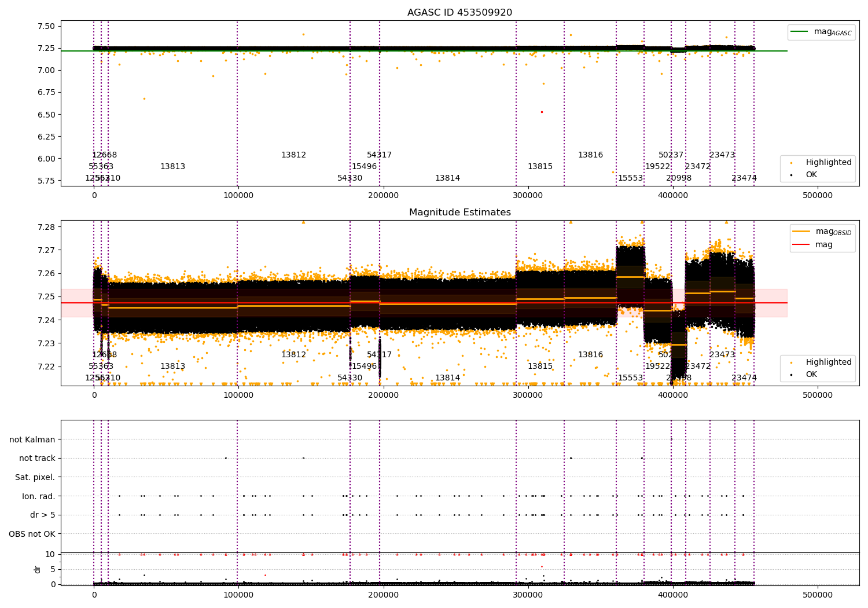868x608 pixels.
Task: Click OBSID label 20998 in AGASC ID panel
Action: pyautogui.click(x=679, y=178)
